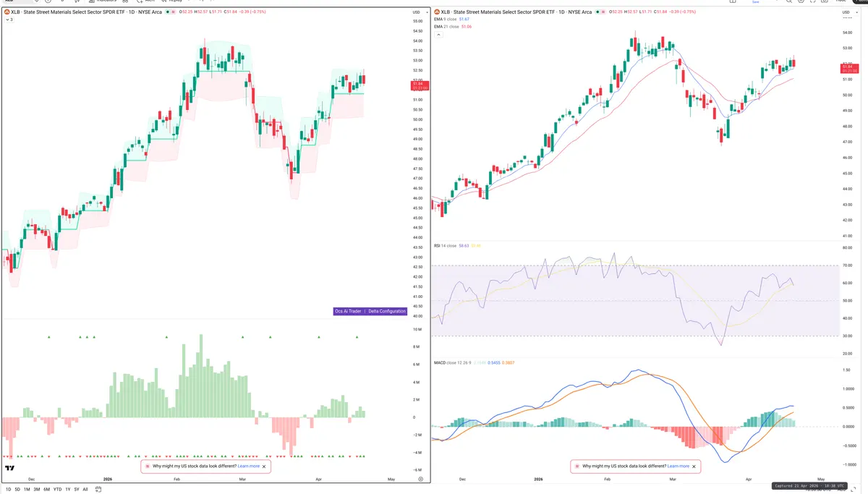Click the 'May' label on the left time axis
The height and width of the screenshot is (494, 868).
coord(391,479)
